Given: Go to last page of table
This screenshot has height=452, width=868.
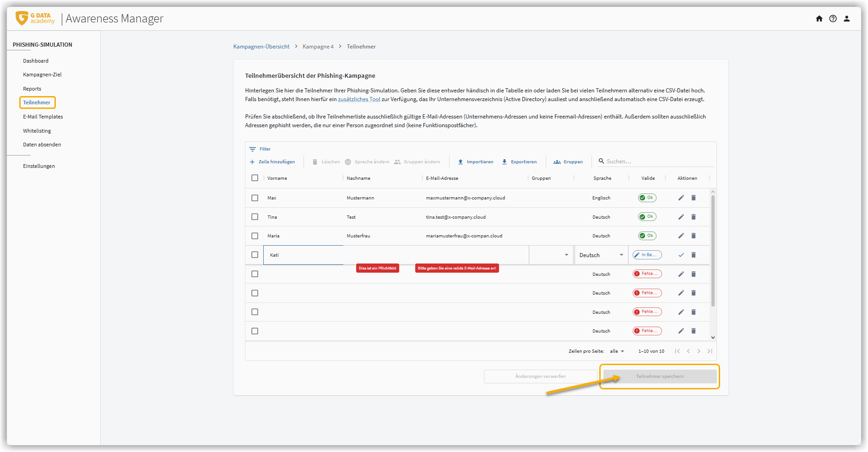Looking at the screenshot, I should (710, 351).
